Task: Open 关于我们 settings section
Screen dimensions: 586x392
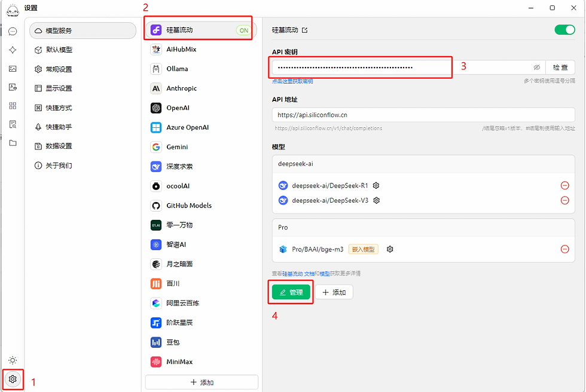Action: tap(83, 166)
